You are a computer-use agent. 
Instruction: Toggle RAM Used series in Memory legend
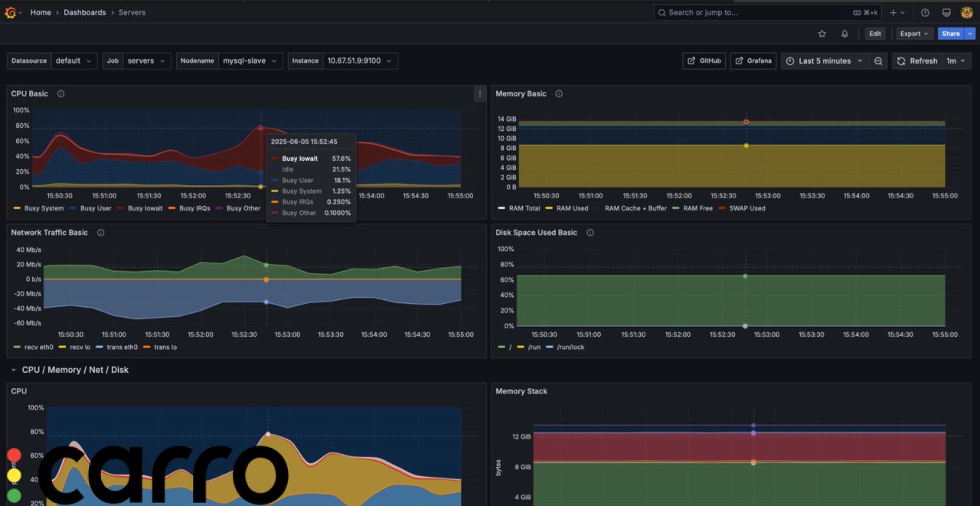pos(572,208)
